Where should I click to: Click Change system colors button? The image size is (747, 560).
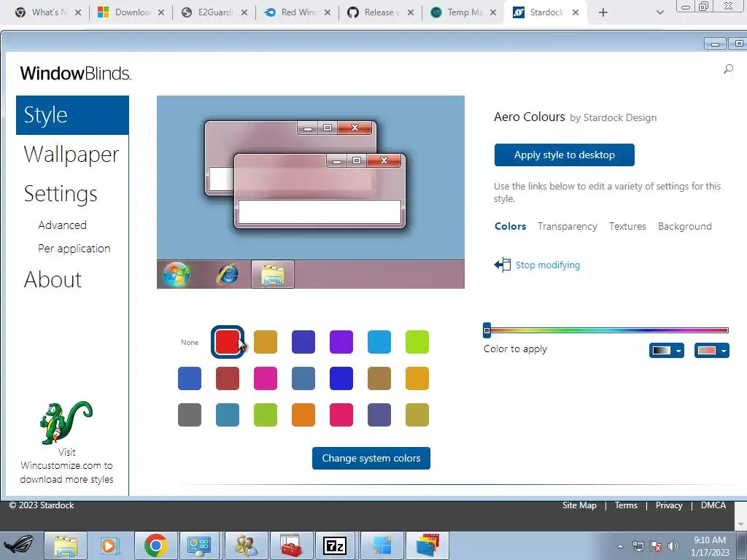pyautogui.click(x=371, y=458)
